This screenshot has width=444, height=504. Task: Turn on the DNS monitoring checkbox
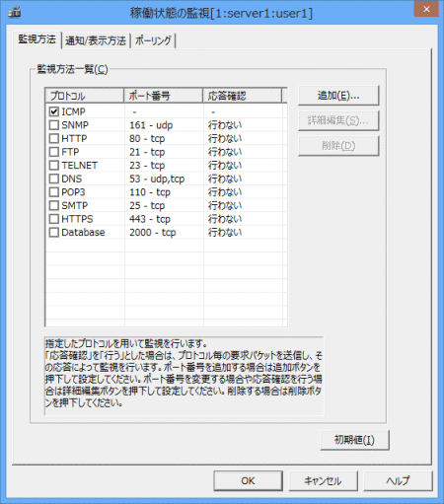pyautogui.click(x=54, y=179)
